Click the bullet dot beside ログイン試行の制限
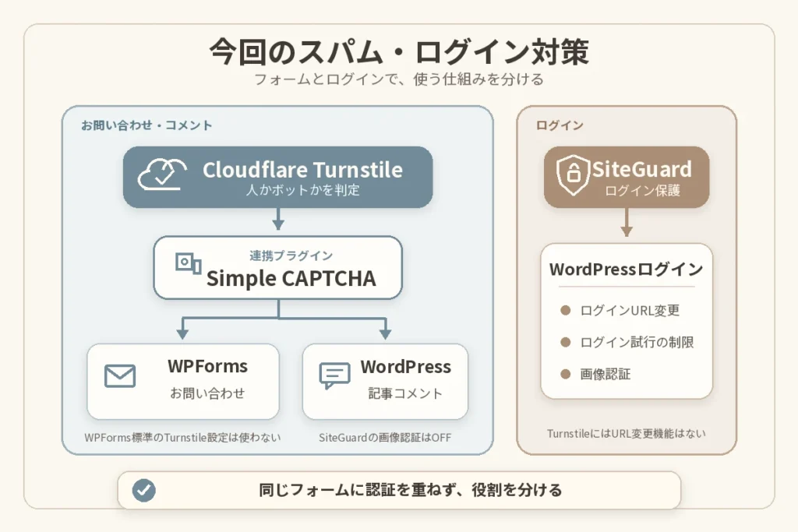 coord(565,342)
